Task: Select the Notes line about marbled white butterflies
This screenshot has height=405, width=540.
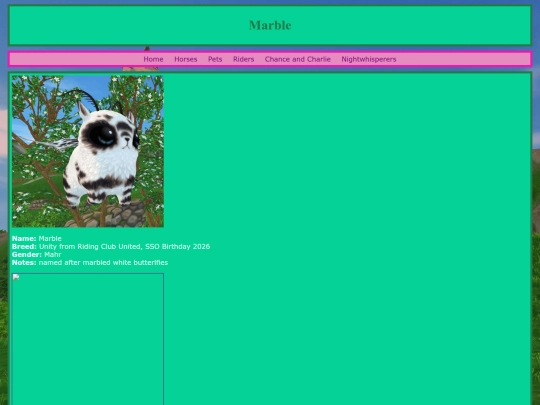Action: tap(90, 262)
